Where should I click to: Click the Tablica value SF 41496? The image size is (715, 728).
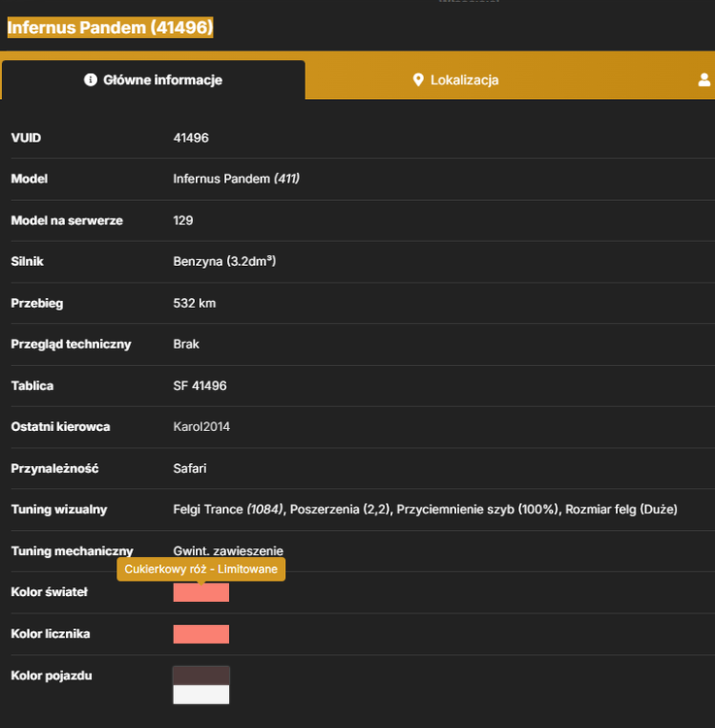200,385
